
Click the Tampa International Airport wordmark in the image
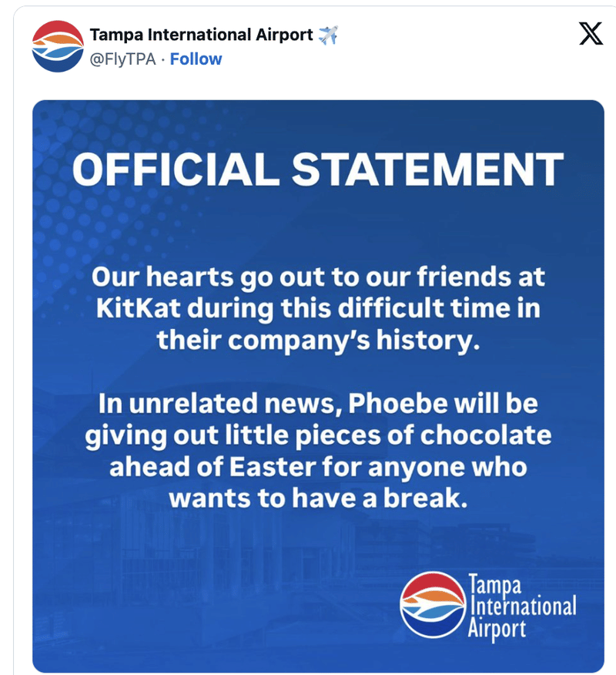click(522, 606)
